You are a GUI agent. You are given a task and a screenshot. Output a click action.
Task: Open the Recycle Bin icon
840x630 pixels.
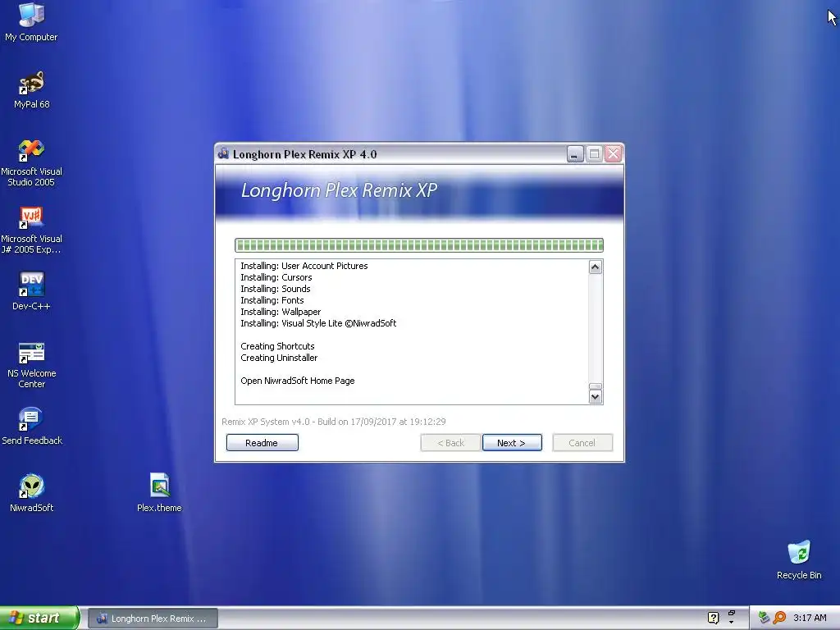tap(799, 559)
